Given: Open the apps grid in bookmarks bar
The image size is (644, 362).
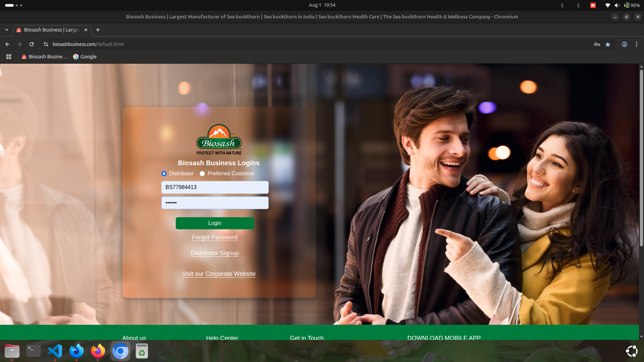Looking at the screenshot, I should click(x=9, y=57).
